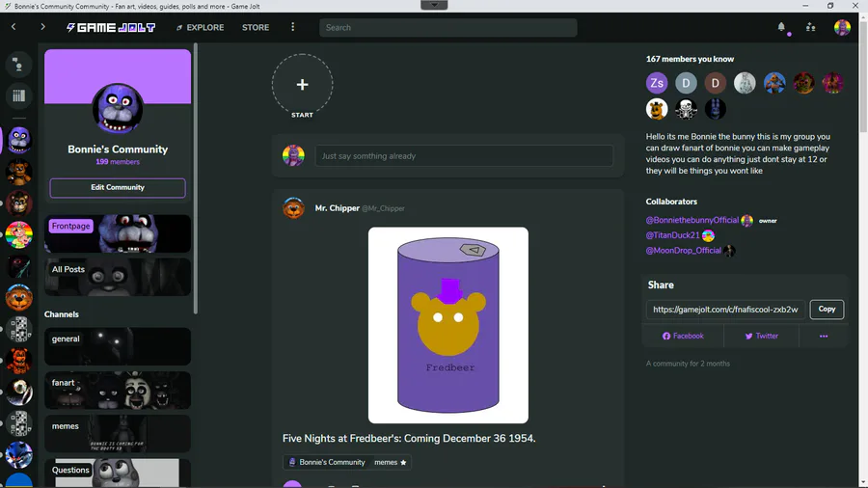Open the Frontpage channel
The height and width of the screenshot is (488, 868).
coord(118,233)
